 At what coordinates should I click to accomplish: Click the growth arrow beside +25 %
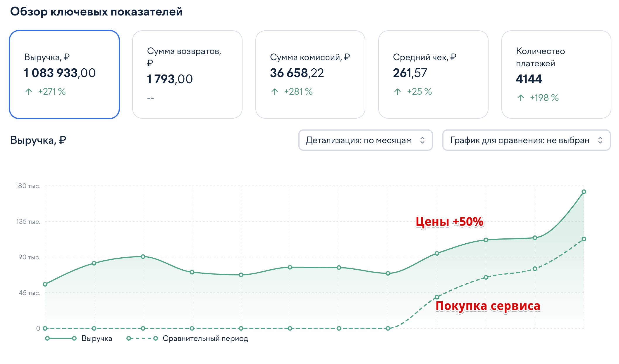397,92
